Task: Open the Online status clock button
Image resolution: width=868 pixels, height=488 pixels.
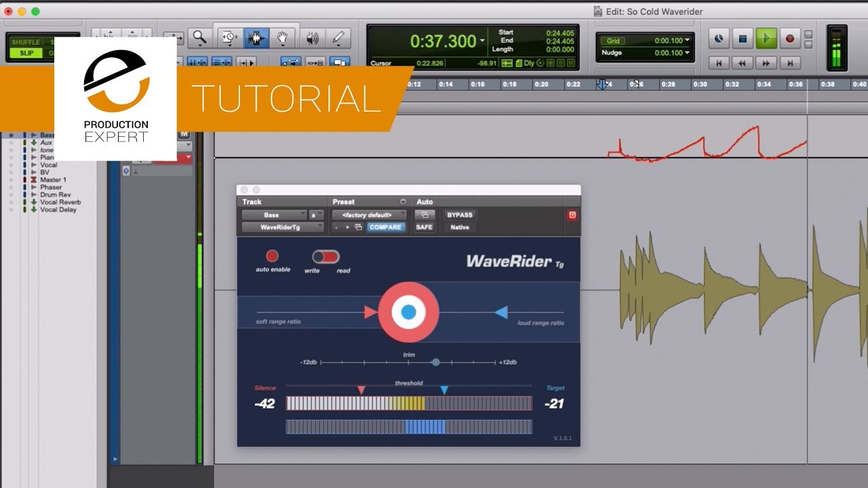Action: [x=719, y=39]
